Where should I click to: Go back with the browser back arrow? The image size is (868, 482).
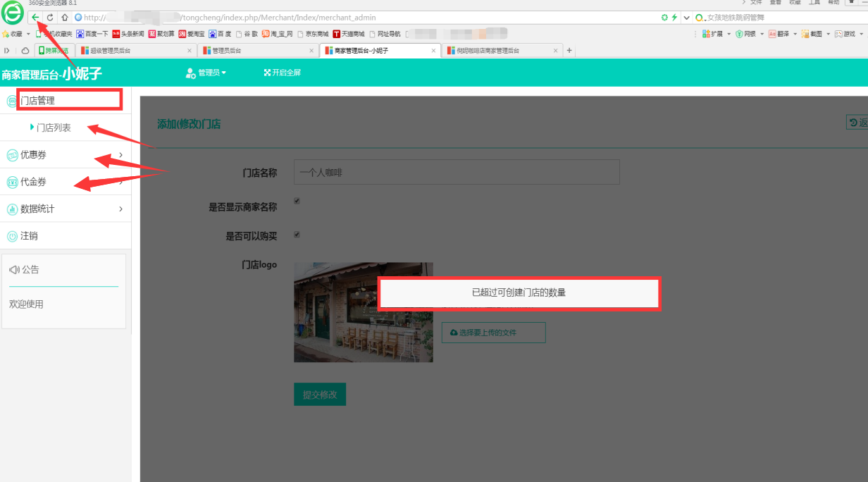(x=35, y=17)
